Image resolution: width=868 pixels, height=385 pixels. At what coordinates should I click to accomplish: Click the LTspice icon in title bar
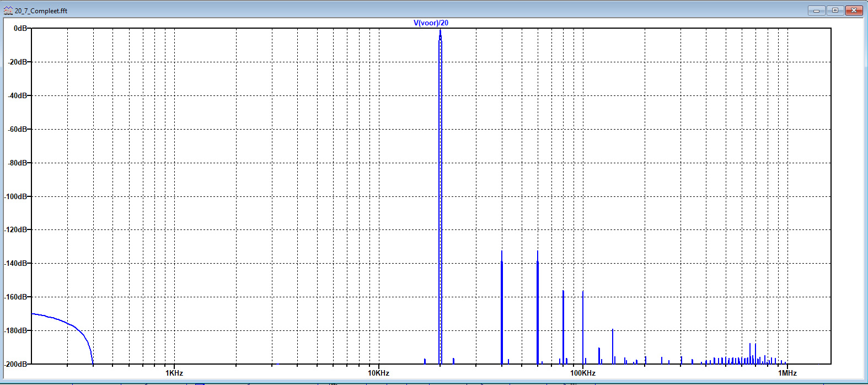point(8,10)
